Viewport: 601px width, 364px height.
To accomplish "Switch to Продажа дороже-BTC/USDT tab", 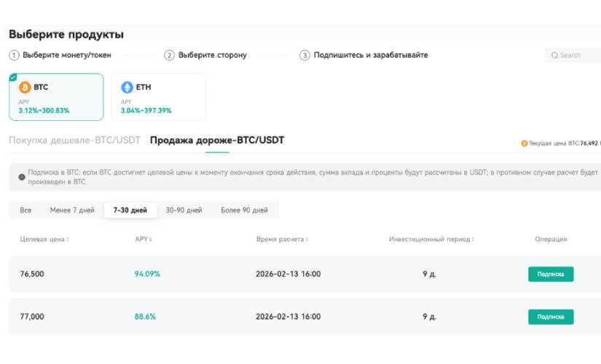I will tap(217, 140).
